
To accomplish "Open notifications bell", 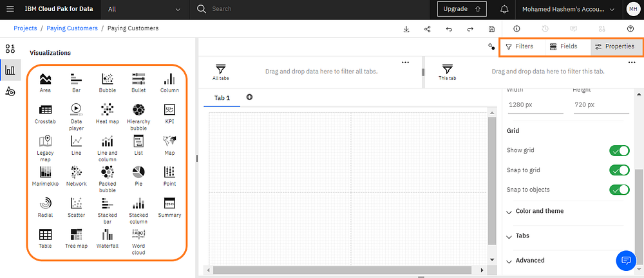I will (504, 9).
